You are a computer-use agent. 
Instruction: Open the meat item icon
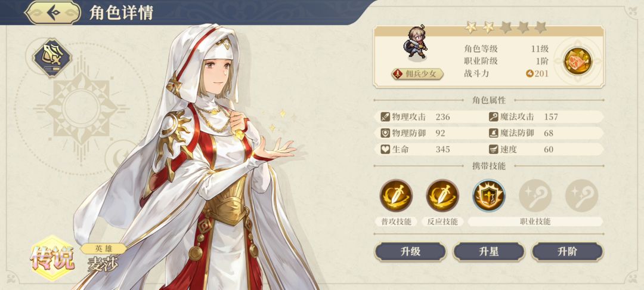tap(577, 61)
